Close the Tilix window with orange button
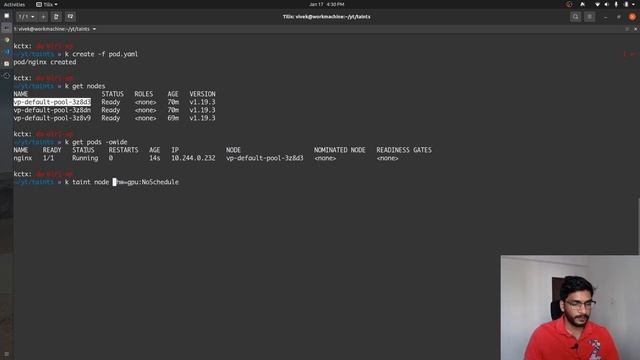The height and width of the screenshot is (360, 640). click(x=632, y=17)
